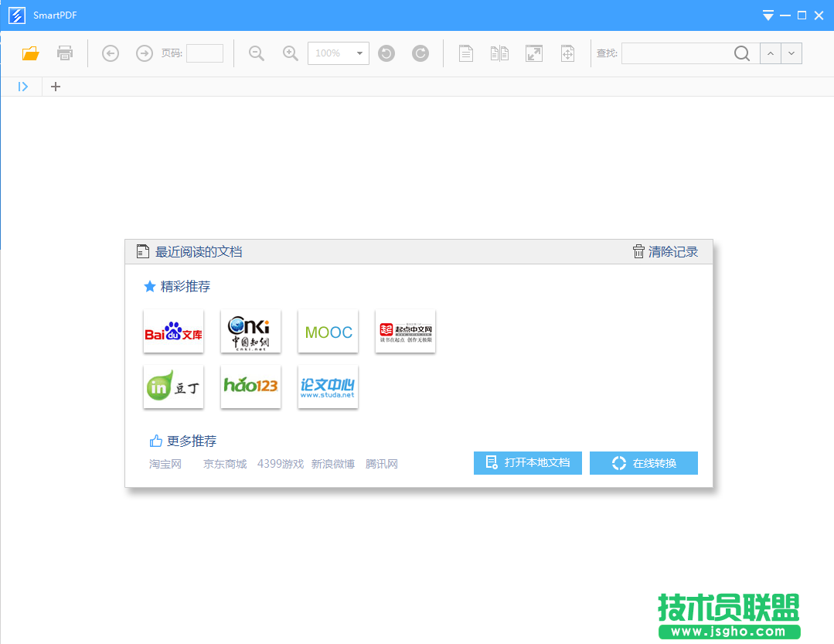Open the hao123 thumbnail
Screen dimensions: 834x644
[x=250, y=387]
